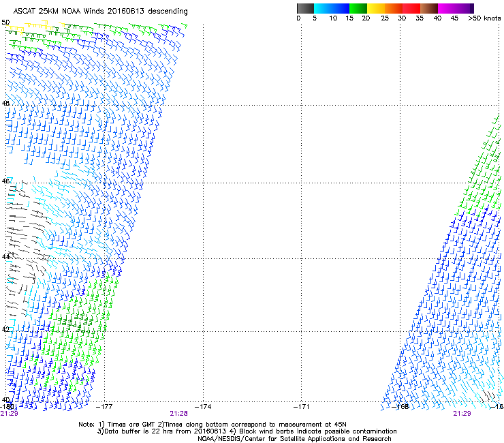Screen dimensions: 504x443
Task: Pick the orange 25-30 knots legend swatch
Action: point(394,8)
